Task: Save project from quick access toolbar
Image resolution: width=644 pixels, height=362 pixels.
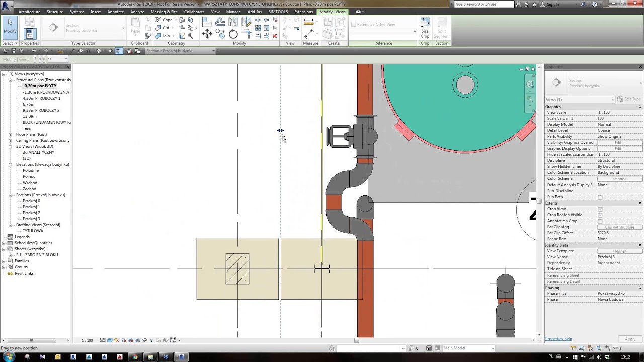Action: coord(14,51)
